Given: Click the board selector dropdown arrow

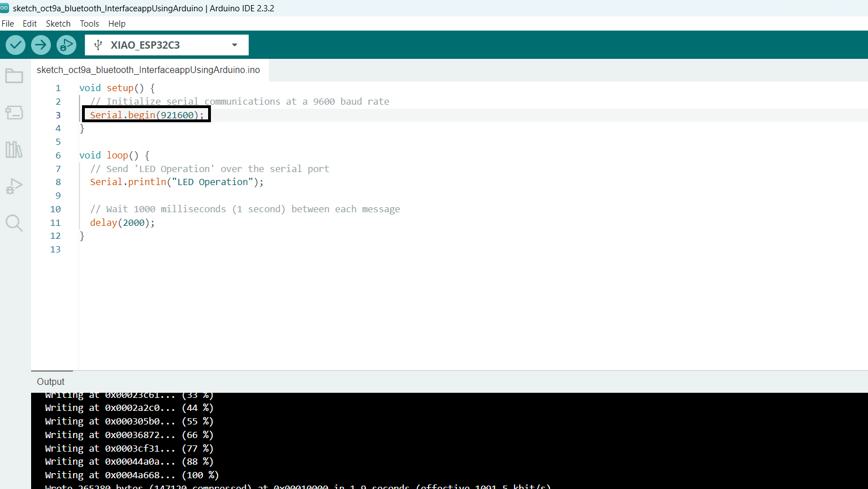Looking at the screenshot, I should pyautogui.click(x=235, y=45).
